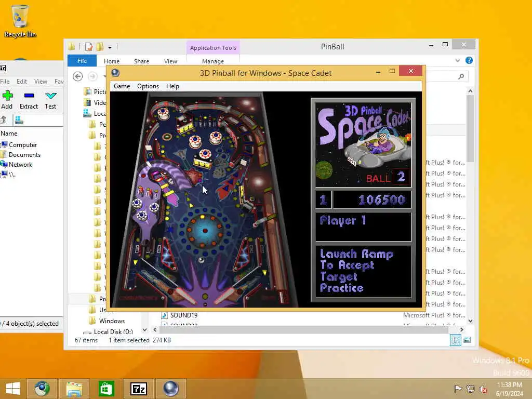Minimize the 3D Pinball window

click(378, 72)
